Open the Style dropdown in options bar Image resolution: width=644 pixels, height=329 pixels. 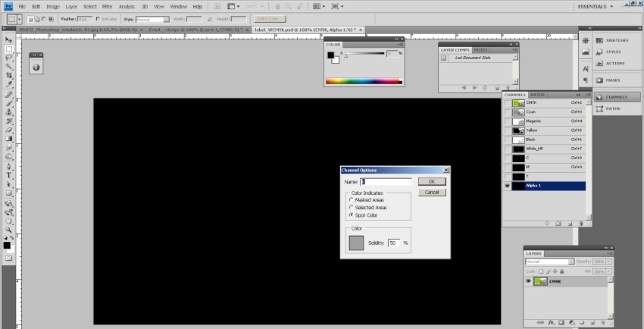[152, 19]
